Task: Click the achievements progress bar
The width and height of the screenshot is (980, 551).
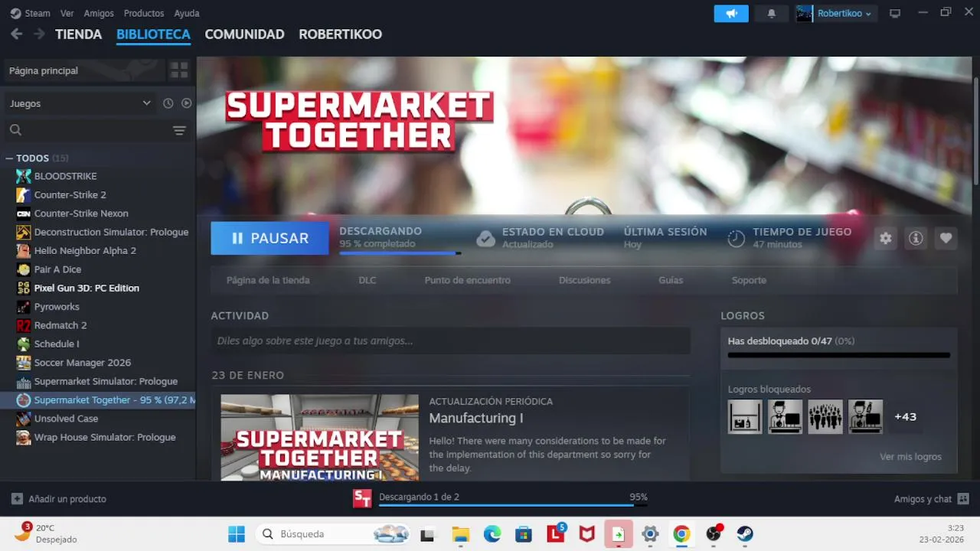Action: 838,355
